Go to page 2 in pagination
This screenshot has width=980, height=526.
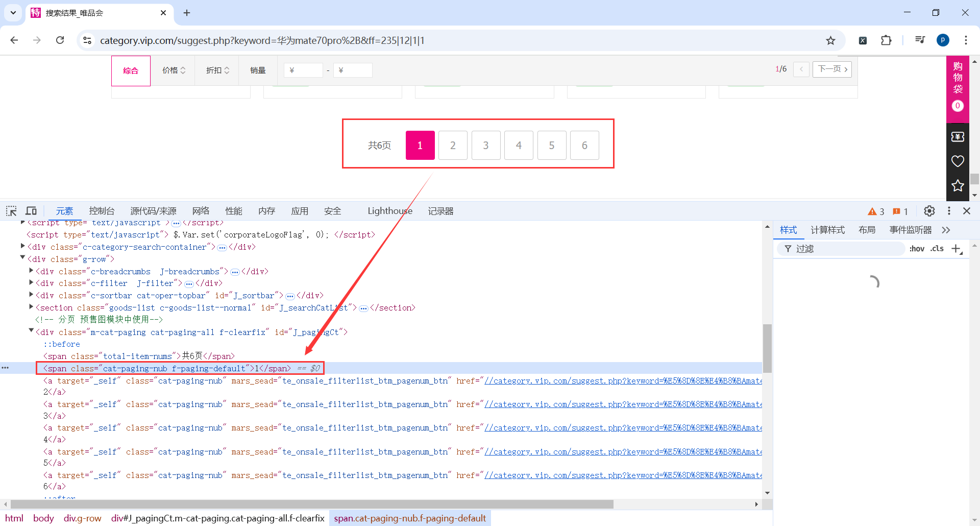(x=453, y=146)
